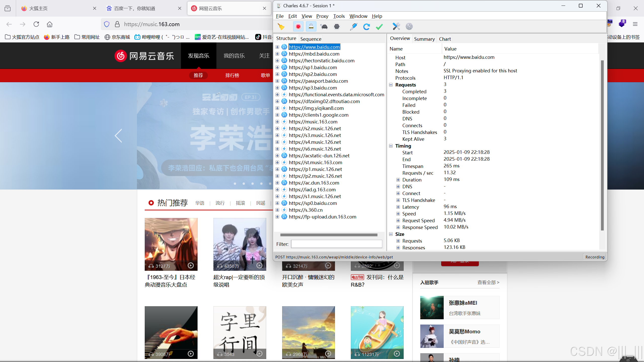Open the Proxy menu

coord(322,16)
